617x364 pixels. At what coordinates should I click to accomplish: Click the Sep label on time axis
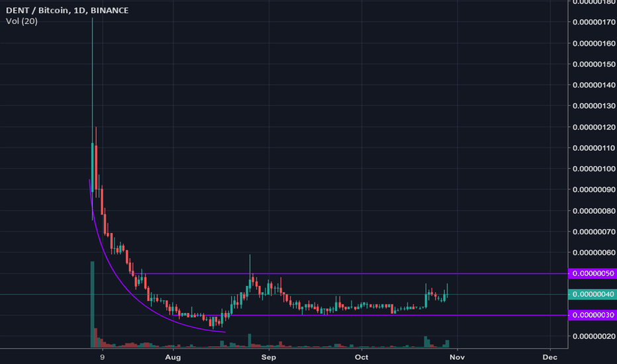269,357
